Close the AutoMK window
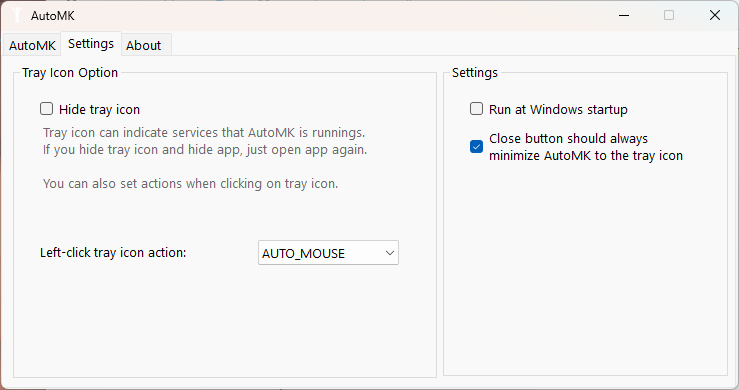Screen dimensions: 739x390 point(714,16)
